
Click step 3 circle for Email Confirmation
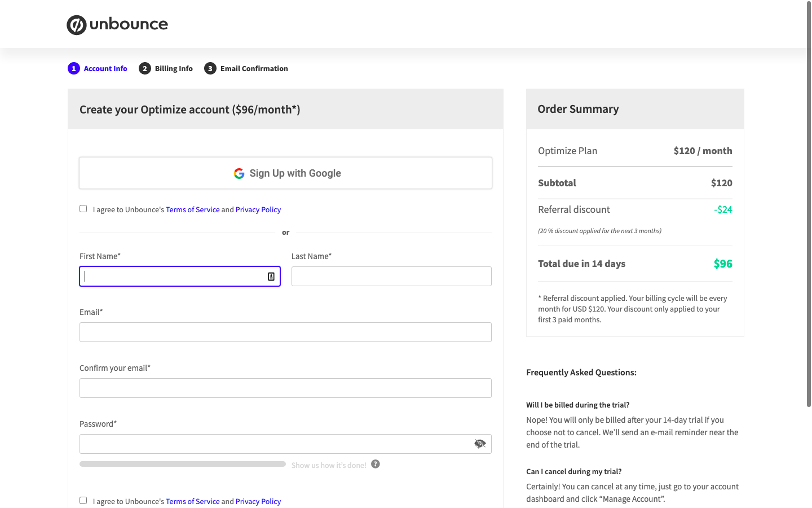tap(210, 68)
